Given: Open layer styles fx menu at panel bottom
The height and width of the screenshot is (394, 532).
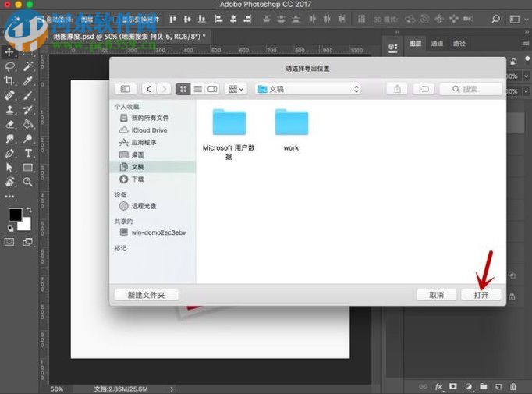Looking at the screenshot, I should click(x=438, y=386).
